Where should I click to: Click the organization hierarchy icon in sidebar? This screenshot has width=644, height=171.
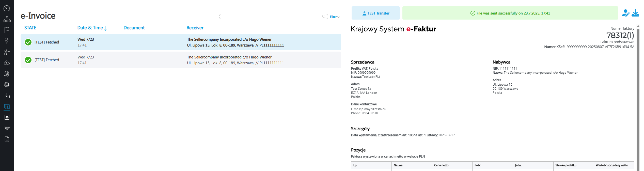[x=7, y=19]
